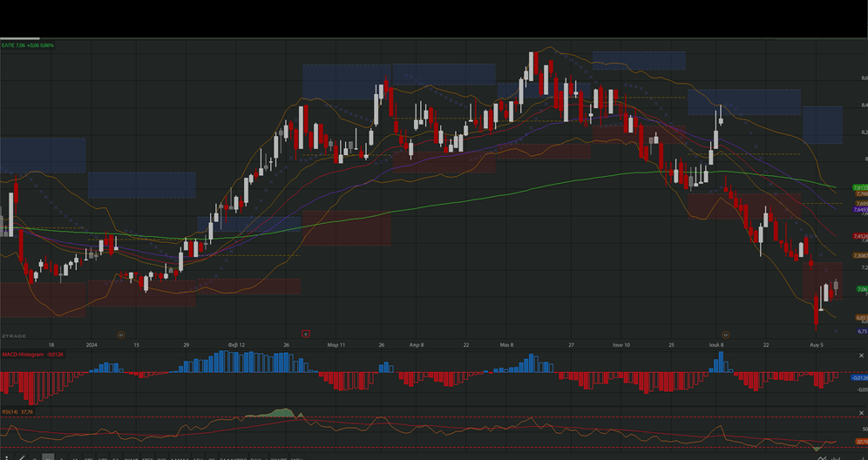Click the dark blue 6,75 price tag
868x460 pixels.
pyautogui.click(x=862, y=331)
